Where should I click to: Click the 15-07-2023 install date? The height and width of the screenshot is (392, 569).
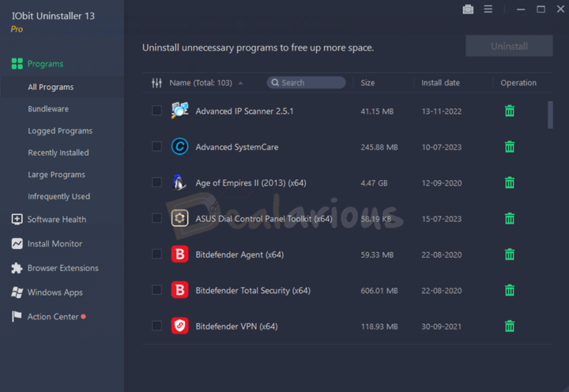coord(442,219)
